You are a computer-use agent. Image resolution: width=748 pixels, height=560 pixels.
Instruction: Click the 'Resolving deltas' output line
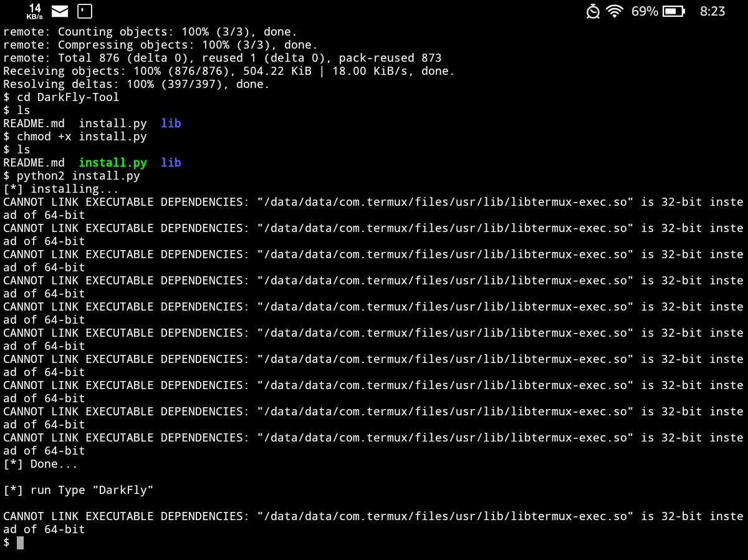tap(137, 84)
